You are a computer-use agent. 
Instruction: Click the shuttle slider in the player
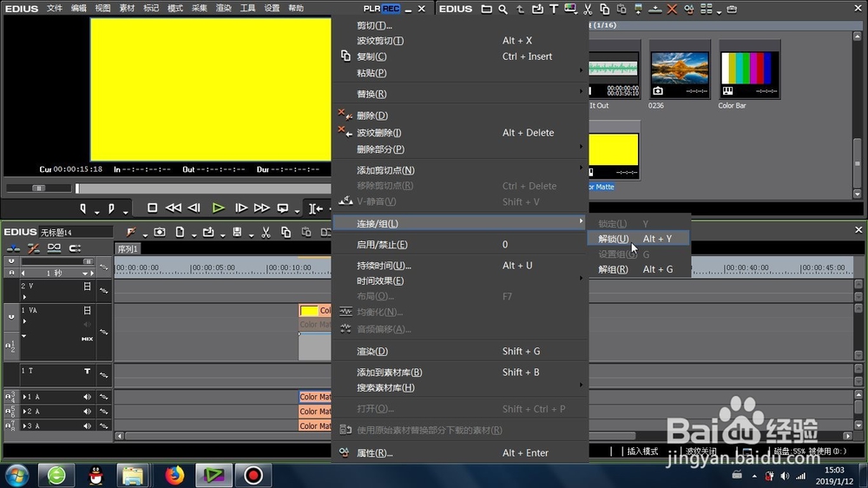point(39,188)
